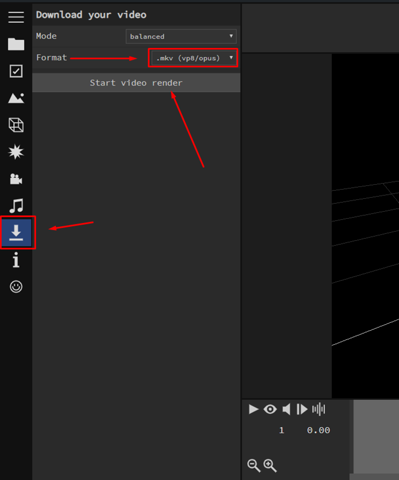
Task: Open the music note audio icon
Action: coord(16,206)
